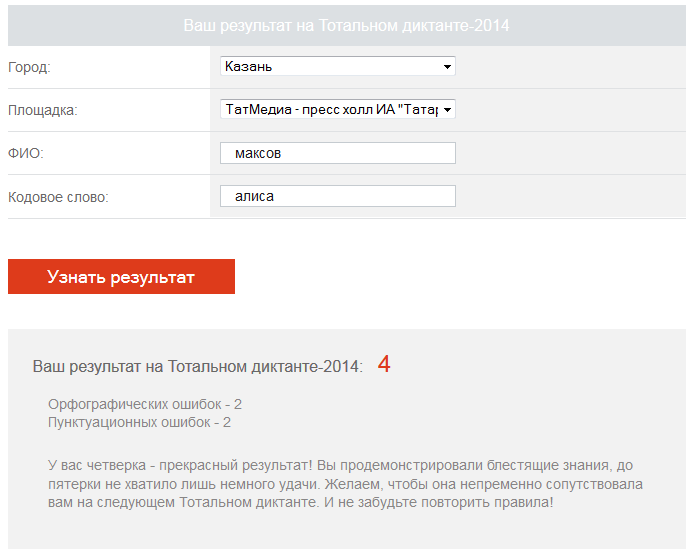Click the header Ваш результат на Тотальном диктанте-2014
687x549 pixels.
coord(346,25)
